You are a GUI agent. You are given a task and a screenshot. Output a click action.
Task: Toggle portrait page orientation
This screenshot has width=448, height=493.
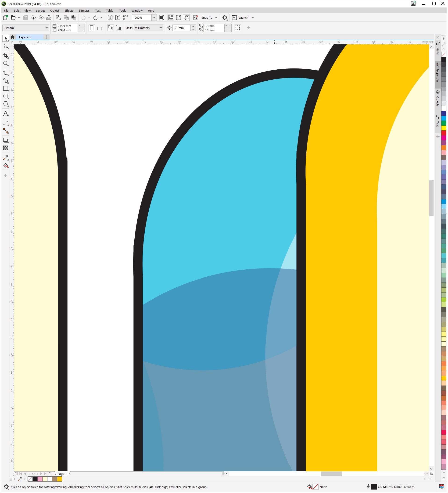[x=92, y=28]
